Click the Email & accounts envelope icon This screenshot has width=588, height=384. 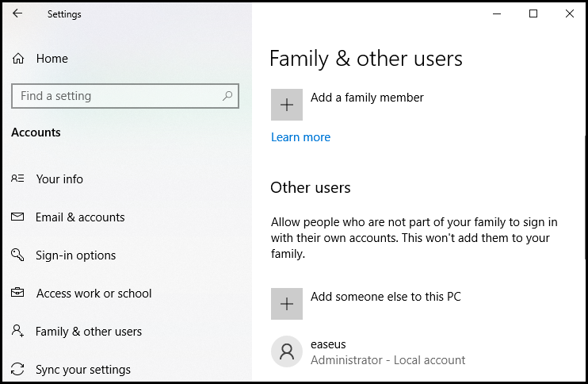click(x=17, y=217)
